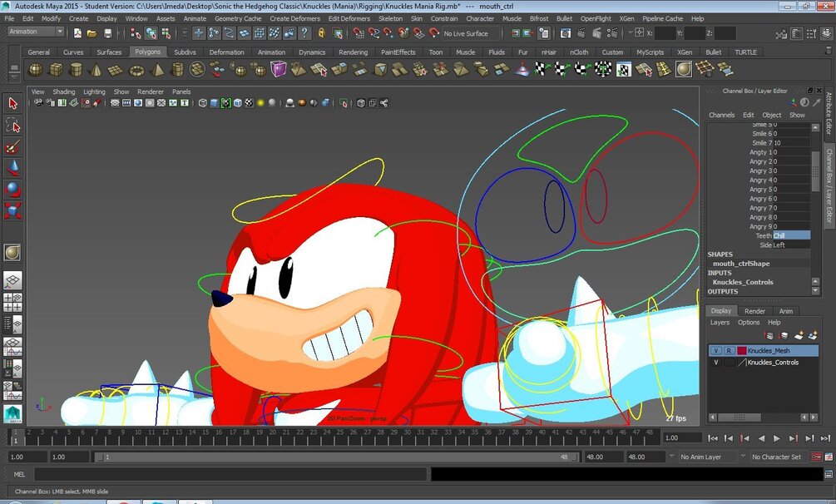
Task: Open the No Anim Layer dropdown arrow
Action: coord(672,457)
